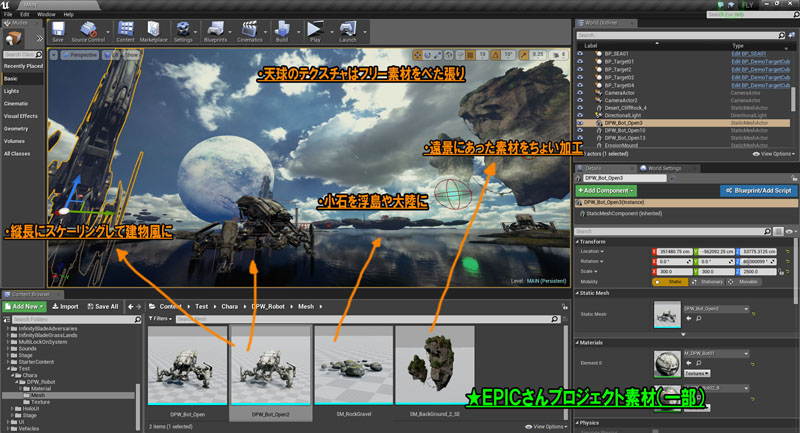Screen dimensions: 800x433
Task: Lock the Scale ratio icon
Action: coord(781,272)
